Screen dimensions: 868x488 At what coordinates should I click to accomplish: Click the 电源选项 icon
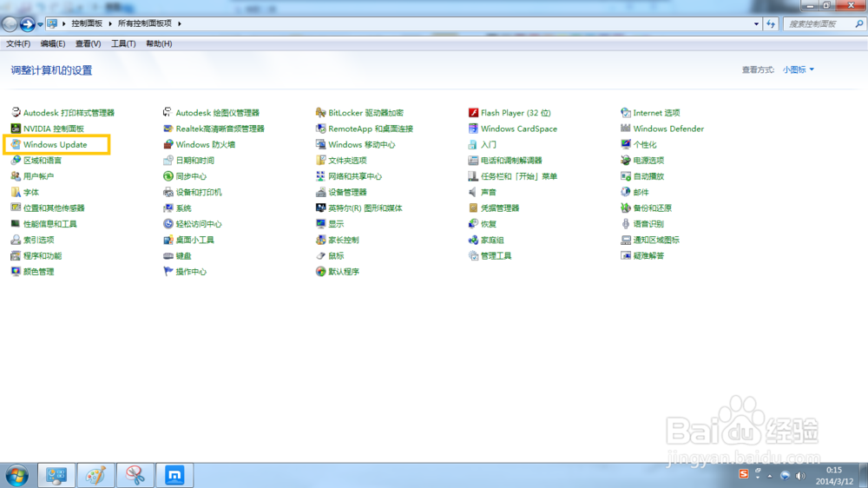(626, 160)
